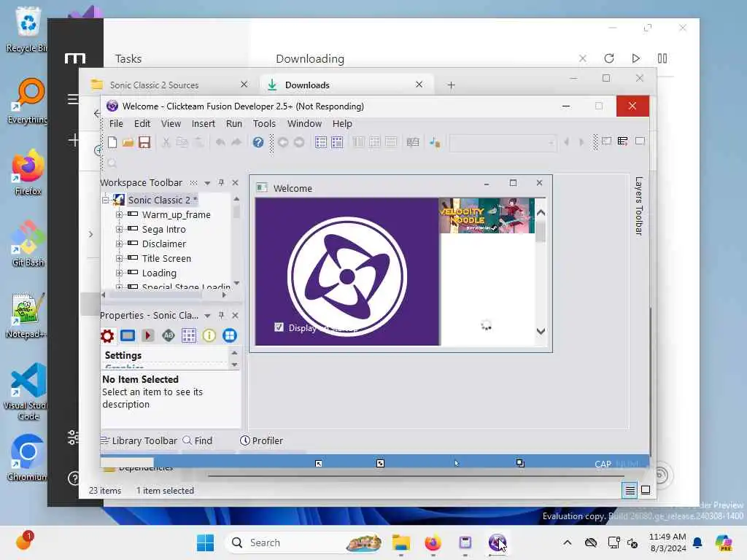The height and width of the screenshot is (560, 747).
Task: Open the Help menu
Action: pos(342,123)
